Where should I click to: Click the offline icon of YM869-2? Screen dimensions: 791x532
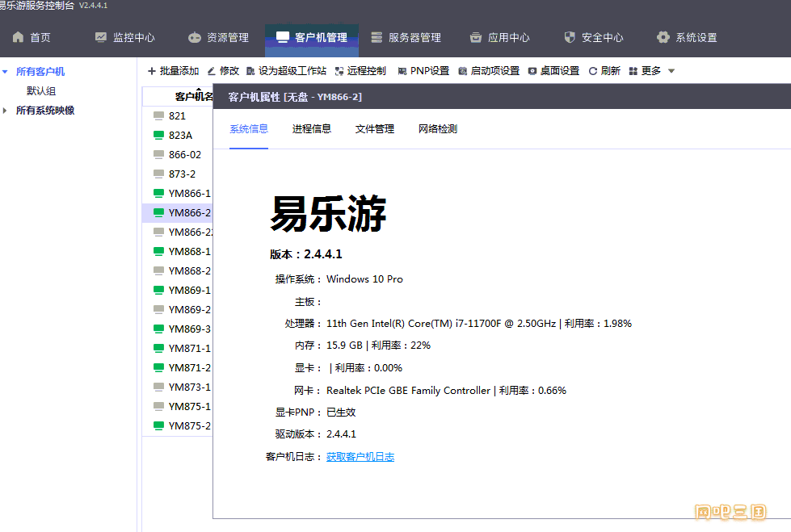[158, 309]
